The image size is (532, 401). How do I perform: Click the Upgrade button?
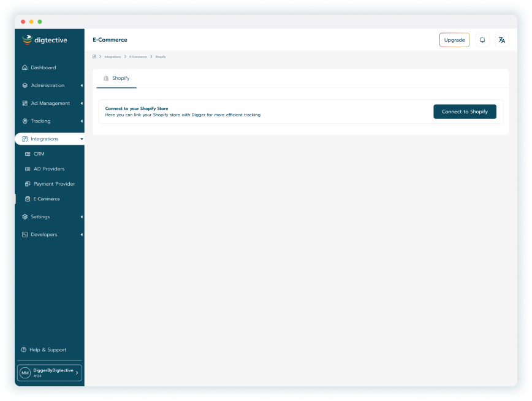pos(455,40)
